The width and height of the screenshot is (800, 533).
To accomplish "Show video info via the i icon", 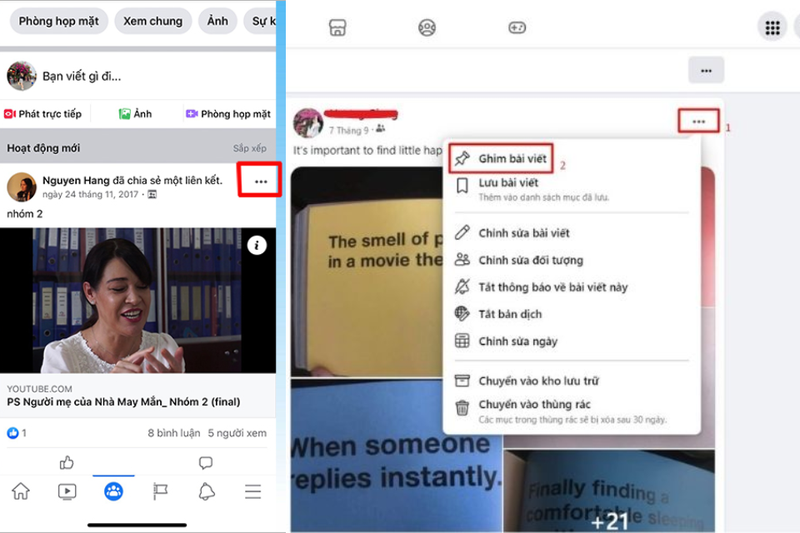I will pyautogui.click(x=257, y=245).
